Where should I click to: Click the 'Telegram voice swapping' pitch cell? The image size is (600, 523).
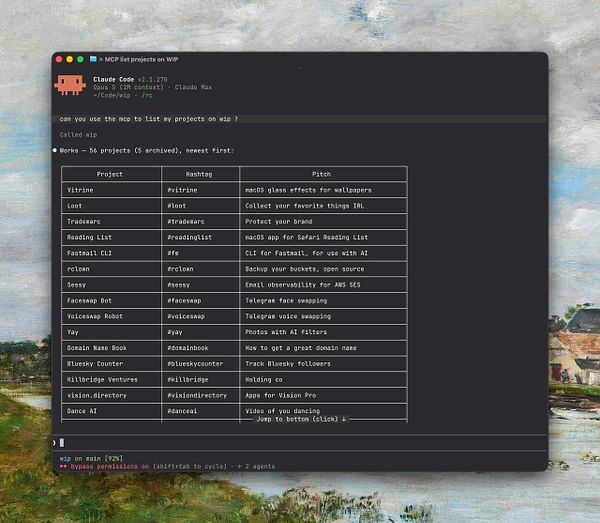pos(288,316)
